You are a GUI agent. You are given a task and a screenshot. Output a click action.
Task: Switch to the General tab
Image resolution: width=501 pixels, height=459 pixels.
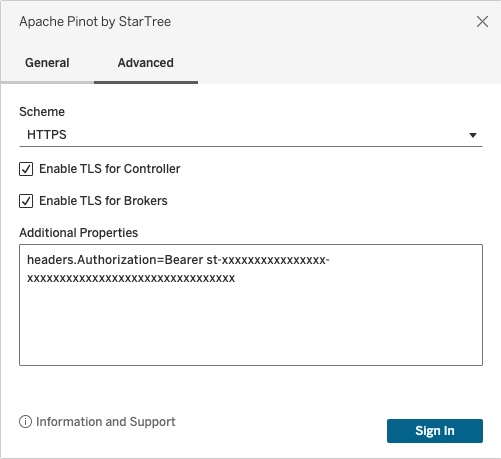tap(47, 63)
